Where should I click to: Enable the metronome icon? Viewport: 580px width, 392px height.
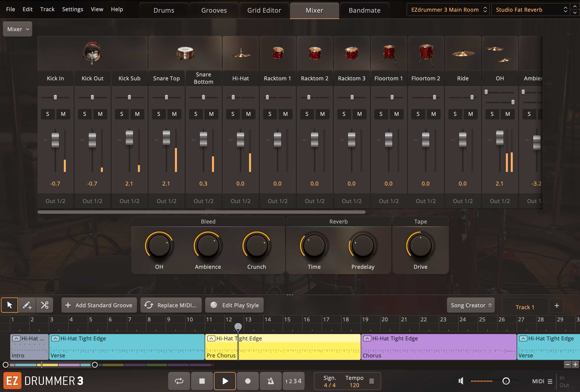point(271,381)
